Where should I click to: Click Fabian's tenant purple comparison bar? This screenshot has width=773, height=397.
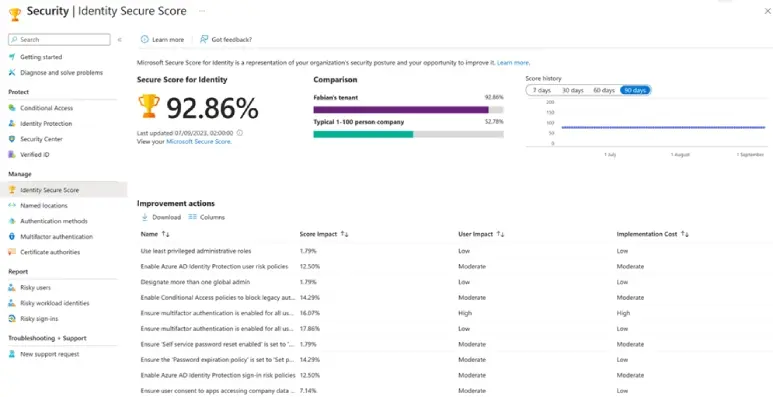click(x=401, y=110)
